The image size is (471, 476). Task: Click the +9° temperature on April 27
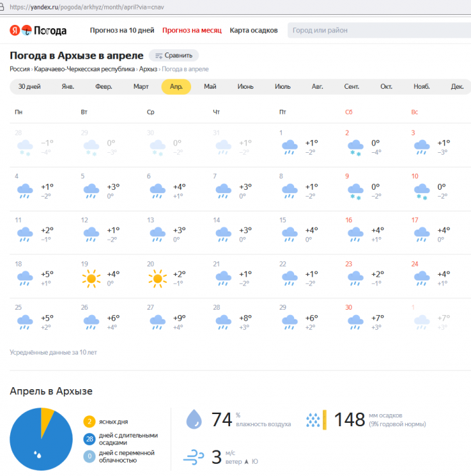coord(180,318)
